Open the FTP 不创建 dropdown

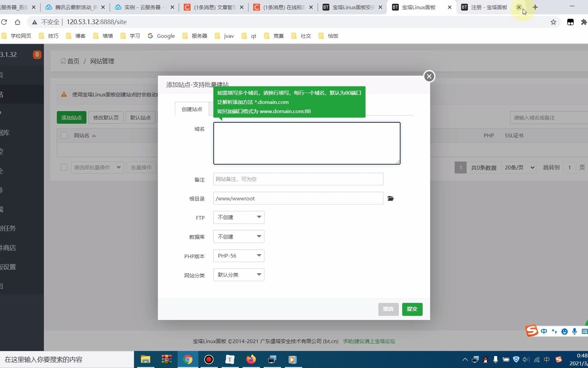tap(238, 217)
